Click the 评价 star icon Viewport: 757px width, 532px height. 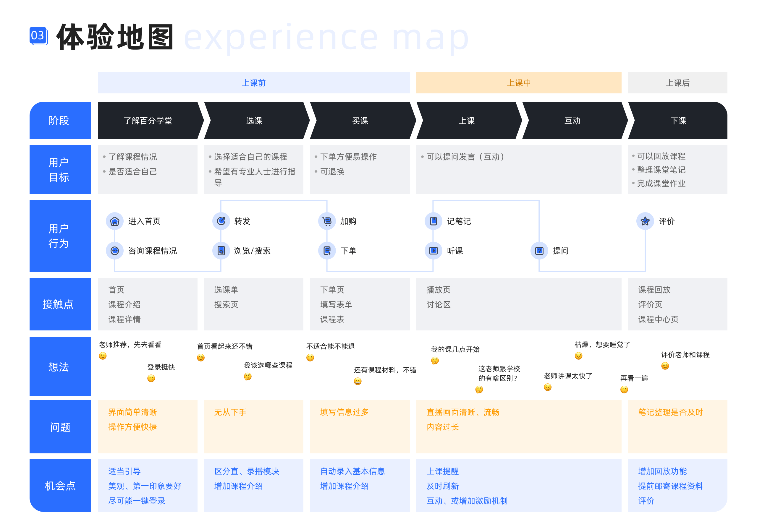tap(645, 221)
